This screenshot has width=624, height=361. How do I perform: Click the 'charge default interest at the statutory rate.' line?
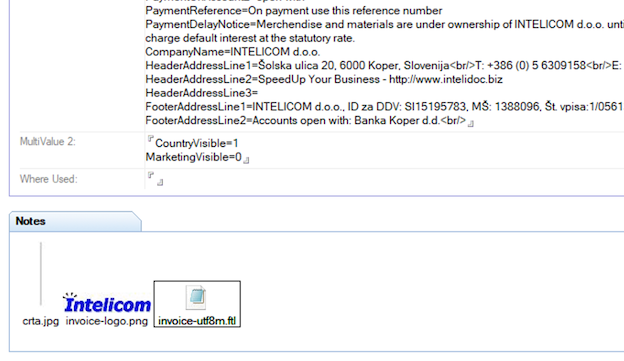(250, 38)
